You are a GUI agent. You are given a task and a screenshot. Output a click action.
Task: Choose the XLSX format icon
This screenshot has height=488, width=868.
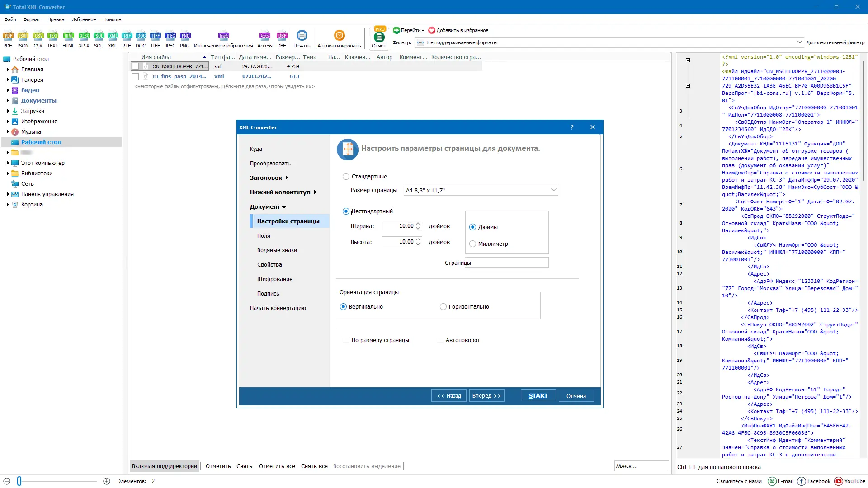84,36
